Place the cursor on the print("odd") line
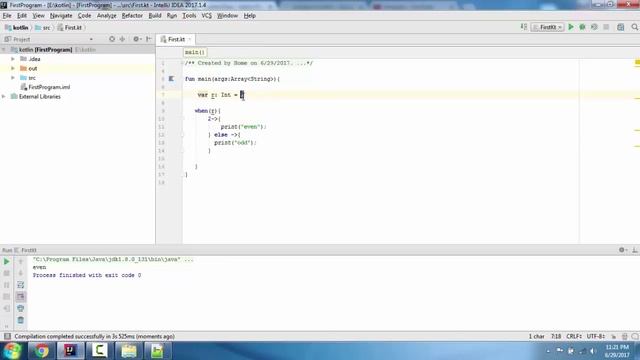 tap(235, 142)
